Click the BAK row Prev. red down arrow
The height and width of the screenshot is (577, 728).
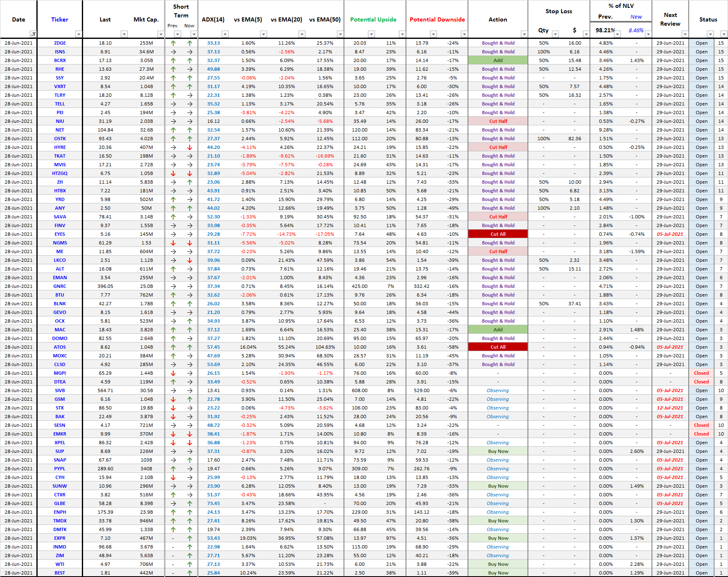[x=173, y=417]
